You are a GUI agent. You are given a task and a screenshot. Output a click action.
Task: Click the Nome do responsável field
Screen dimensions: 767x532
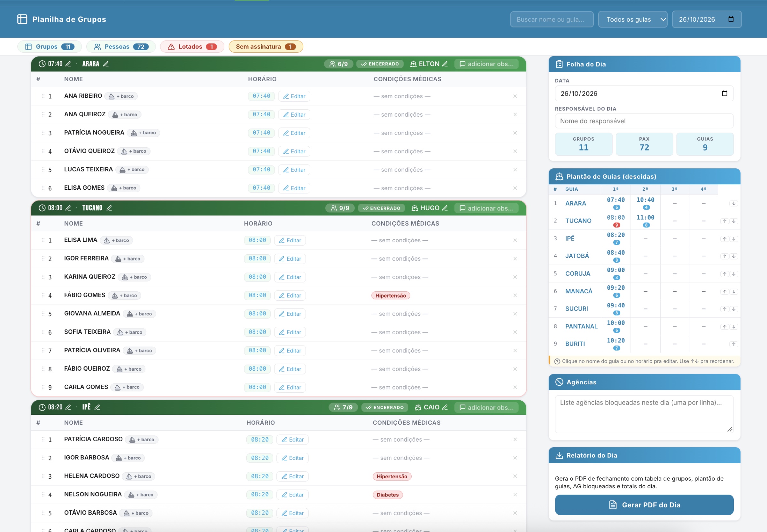coord(644,121)
